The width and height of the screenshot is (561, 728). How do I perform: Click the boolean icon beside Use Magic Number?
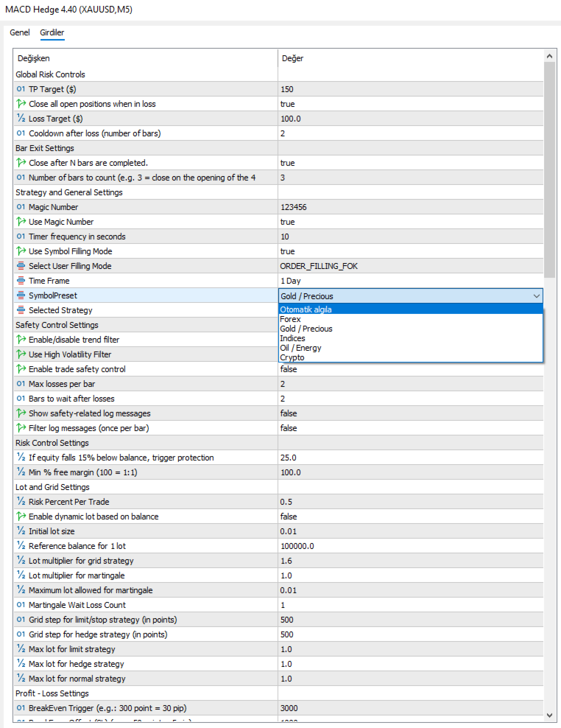click(x=21, y=222)
